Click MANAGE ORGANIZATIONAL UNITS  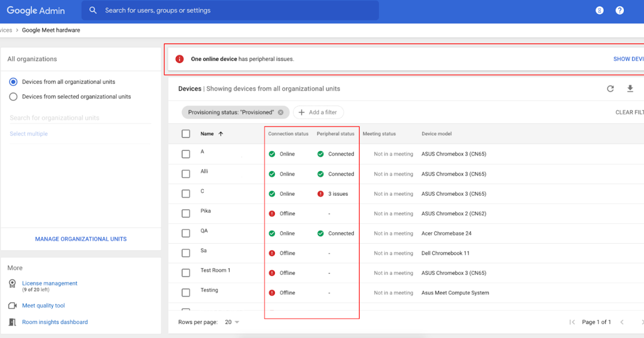pos(80,239)
